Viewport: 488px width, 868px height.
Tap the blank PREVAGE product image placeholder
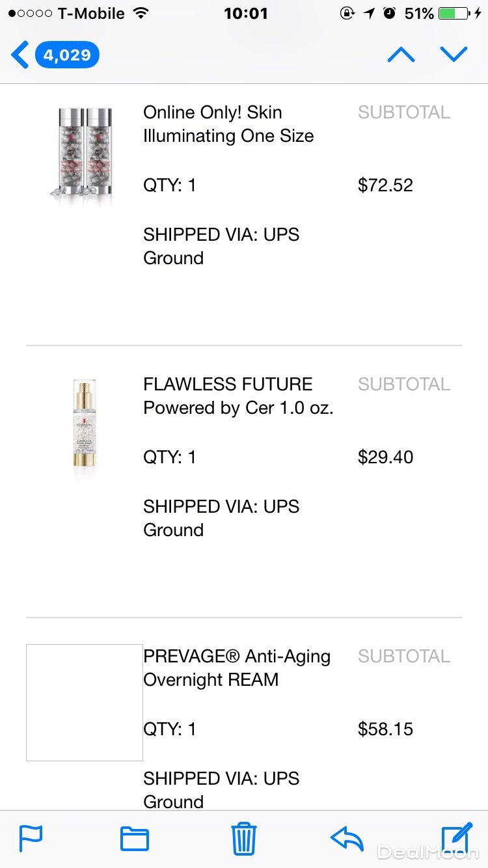coord(85,703)
